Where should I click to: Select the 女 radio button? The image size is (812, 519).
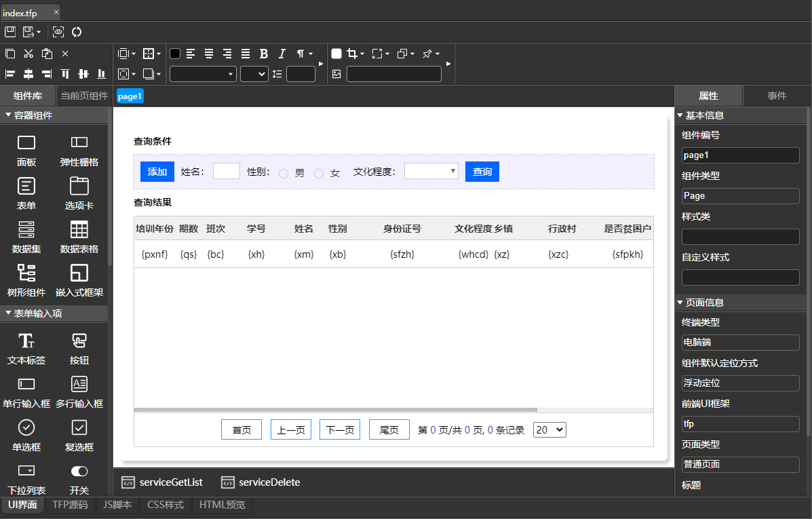tap(319, 174)
